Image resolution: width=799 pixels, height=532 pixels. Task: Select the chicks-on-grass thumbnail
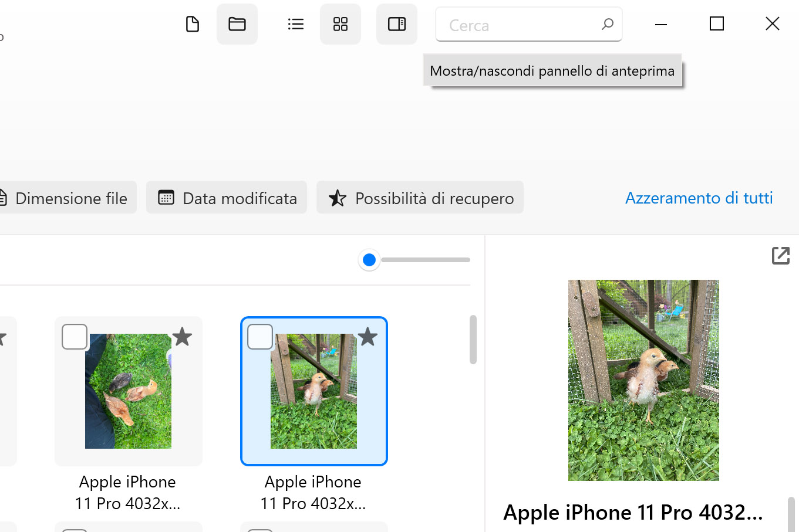[128, 391]
